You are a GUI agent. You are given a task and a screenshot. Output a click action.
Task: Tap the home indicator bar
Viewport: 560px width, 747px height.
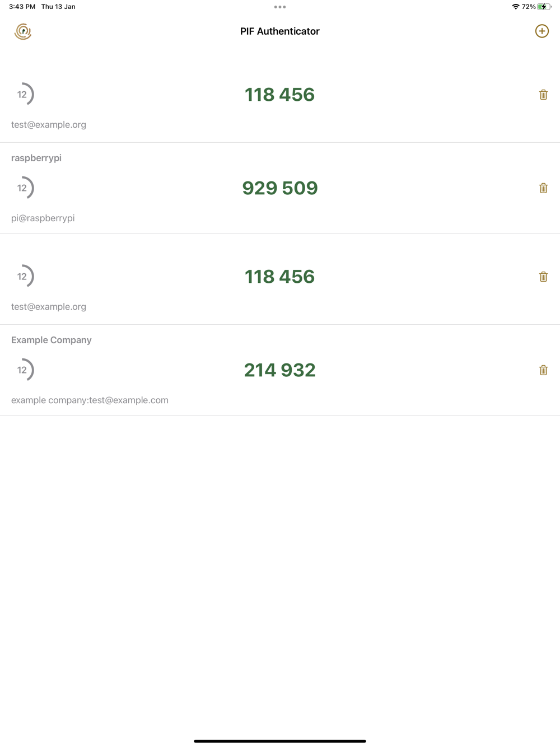(x=280, y=741)
